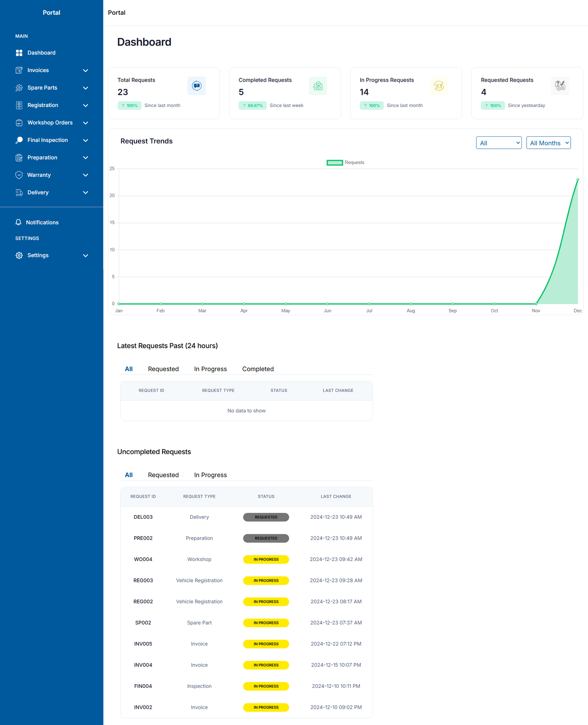Select Completed tab in Latest Requests
Viewport: 588px width, 725px height.
point(258,369)
